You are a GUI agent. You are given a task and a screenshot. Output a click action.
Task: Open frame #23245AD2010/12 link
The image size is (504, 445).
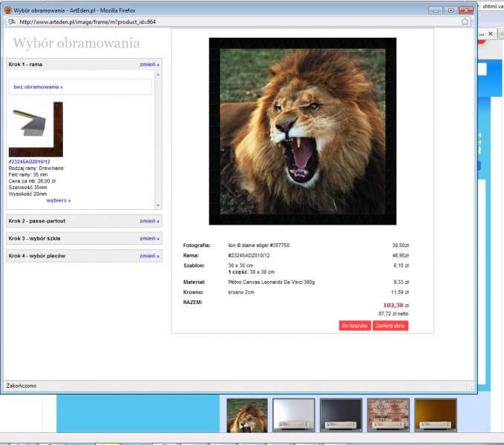coord(30,161)
